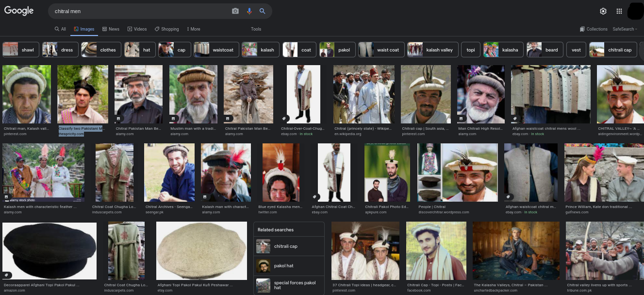Open the Shopping tab
The height and width of the screenshot is (295, 644).
[166, 29]
